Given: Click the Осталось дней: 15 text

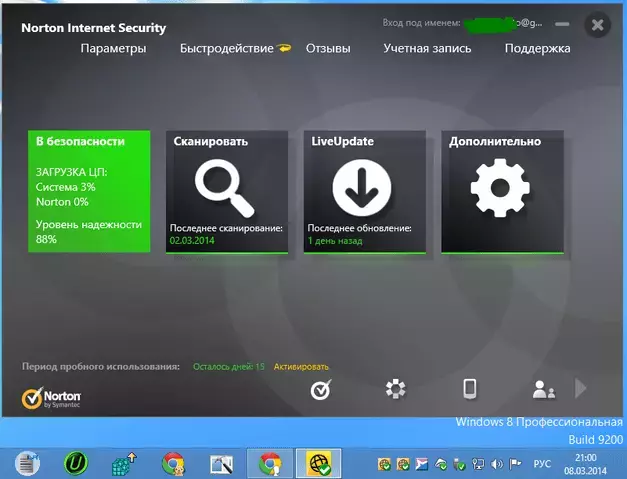Looking at the screenshot, I should tap(229, 367).
